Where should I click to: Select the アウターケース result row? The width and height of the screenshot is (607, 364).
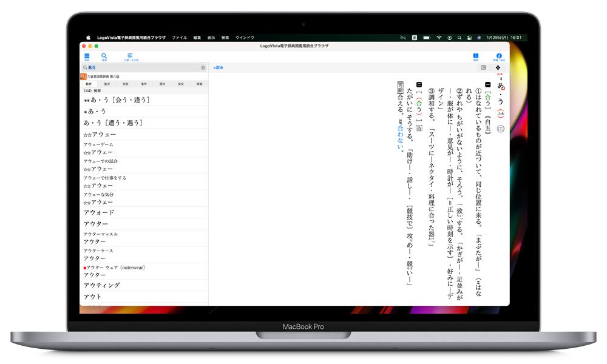click(x=144, y=255)
